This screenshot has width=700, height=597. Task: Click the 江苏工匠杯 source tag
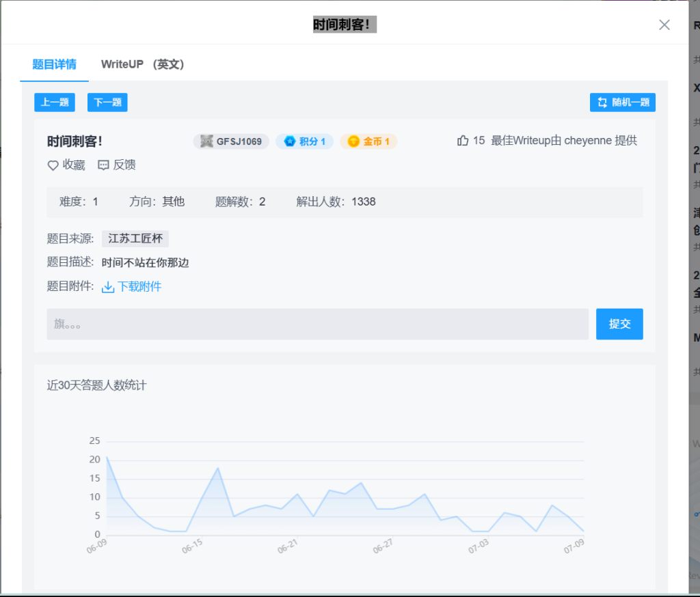(x=135, y=239)
